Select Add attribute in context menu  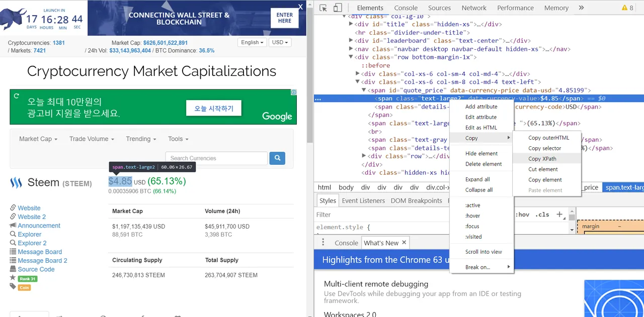(x=481, y=107)
